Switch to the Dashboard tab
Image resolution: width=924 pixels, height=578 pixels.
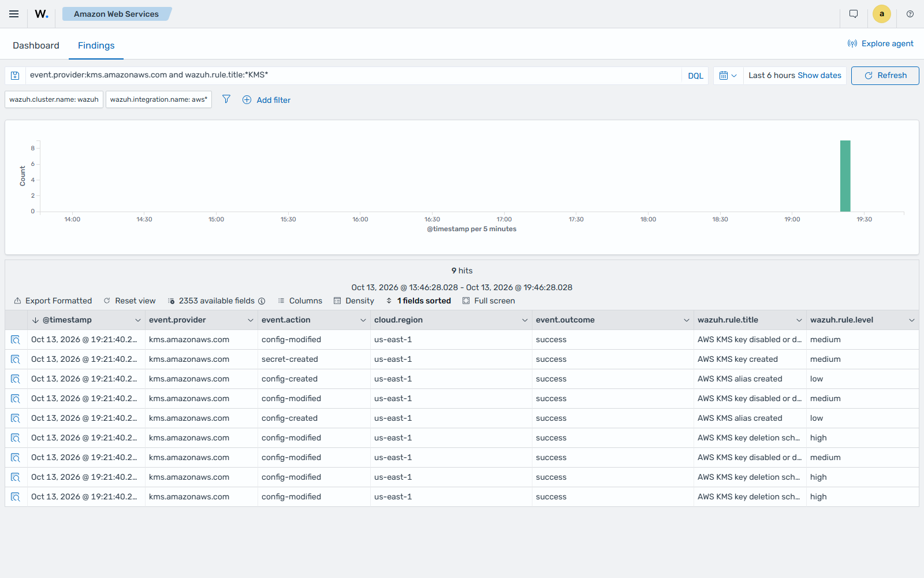(36, 46)
